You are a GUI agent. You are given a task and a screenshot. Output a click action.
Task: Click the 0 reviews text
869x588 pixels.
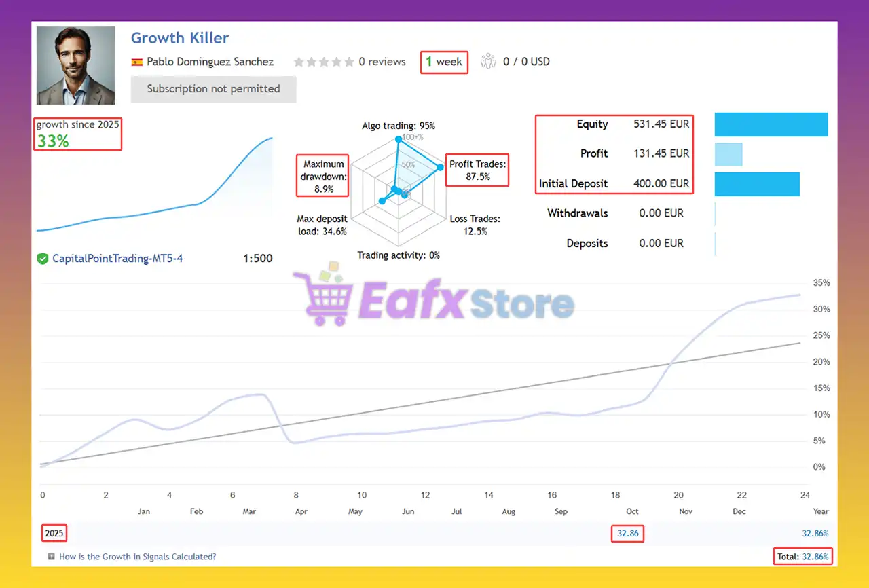[x=382, y=62]
